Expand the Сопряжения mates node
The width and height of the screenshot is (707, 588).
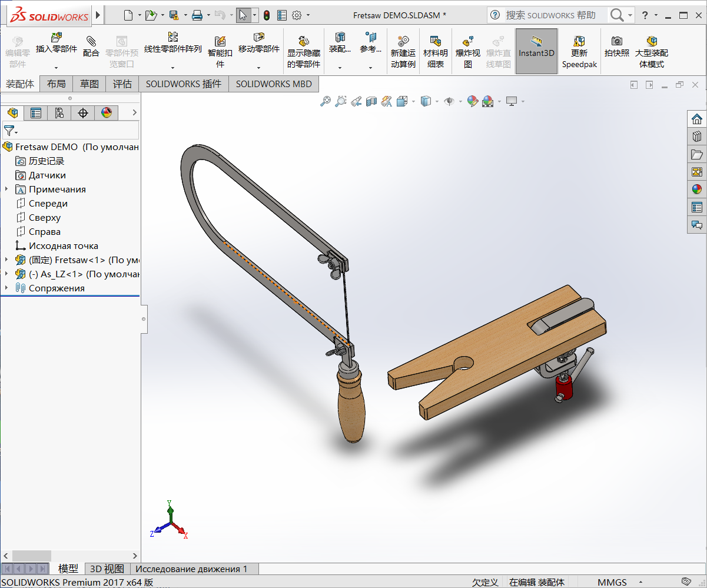(6, 288)
